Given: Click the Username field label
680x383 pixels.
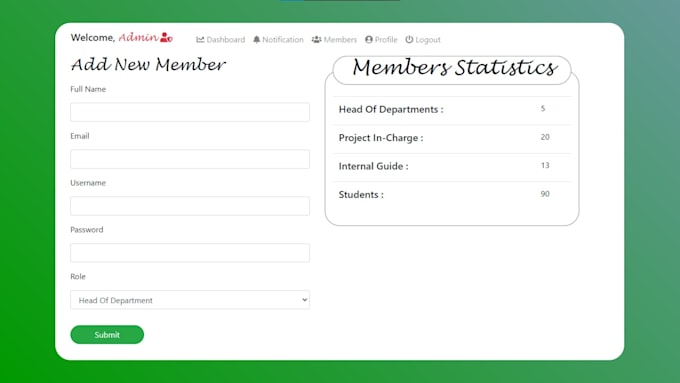Looking at the screenshot, I should [88, 183].
